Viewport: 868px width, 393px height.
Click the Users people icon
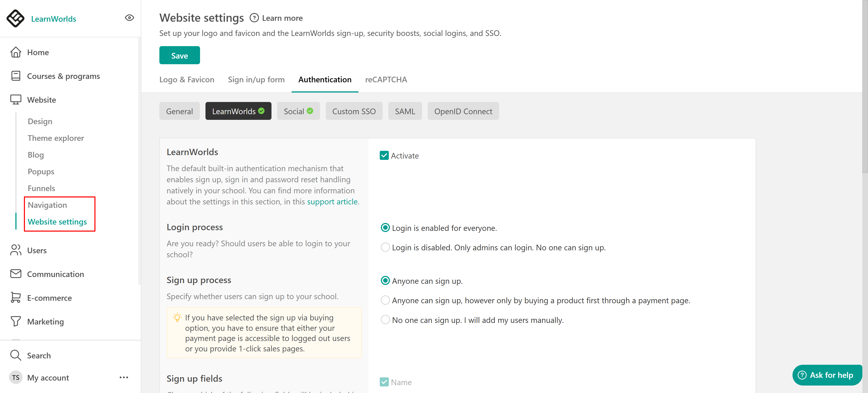tap(16, 250)
